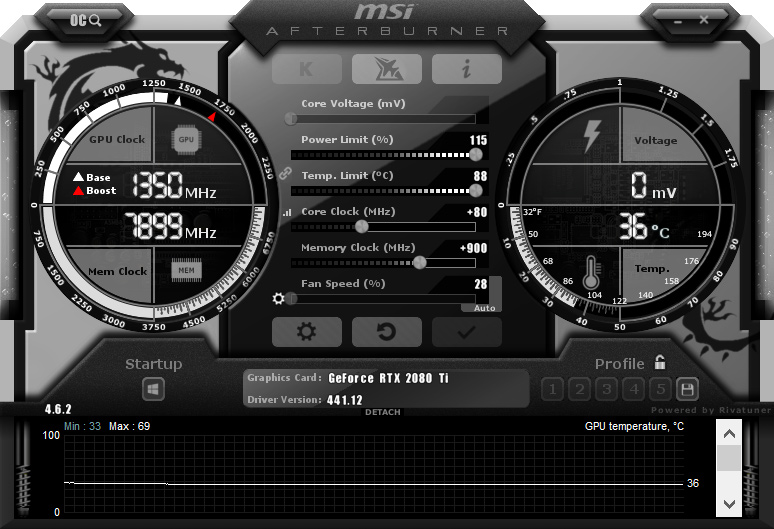Toggle Auto fan speed mode
Screen dimensions: 774x529
coord(484,308)
